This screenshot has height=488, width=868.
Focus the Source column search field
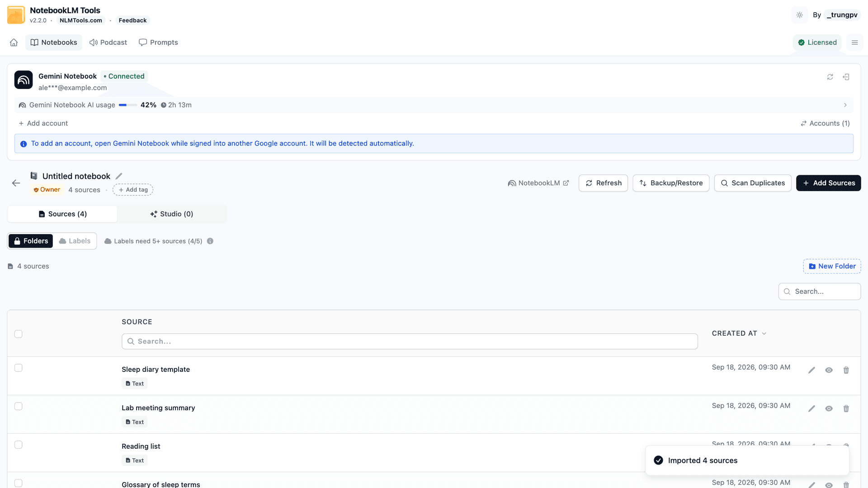[410, 342]
